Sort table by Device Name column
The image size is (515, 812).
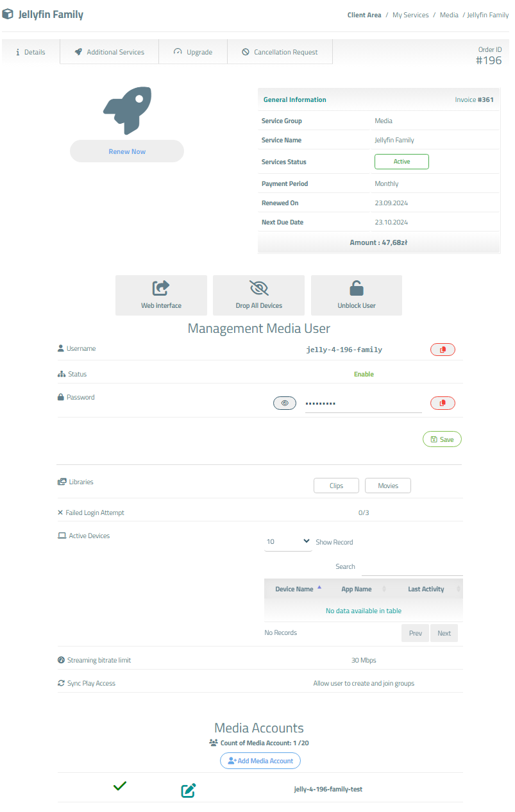[294, 589]
